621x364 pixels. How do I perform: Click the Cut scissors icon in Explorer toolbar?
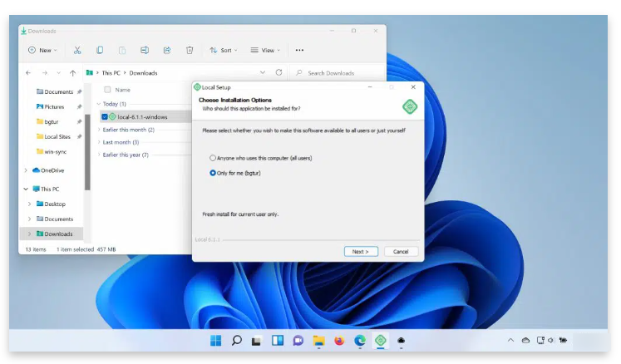pyautogui.click(x=77, y=50)
